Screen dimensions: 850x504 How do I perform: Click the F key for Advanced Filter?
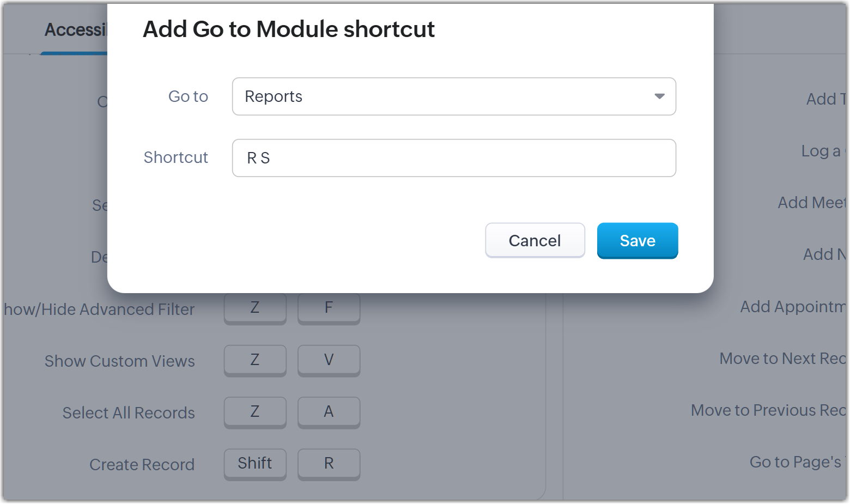point(329,308)
